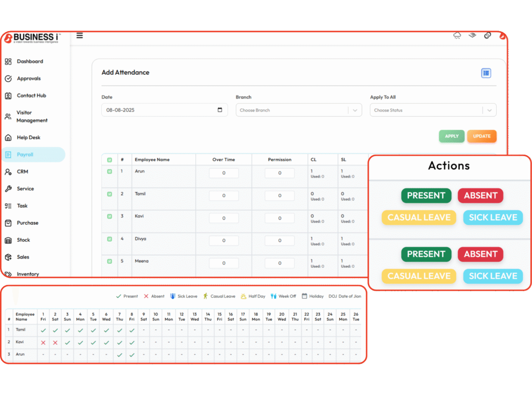Click the Dashboard icon in sidebar

coord(8,62)
